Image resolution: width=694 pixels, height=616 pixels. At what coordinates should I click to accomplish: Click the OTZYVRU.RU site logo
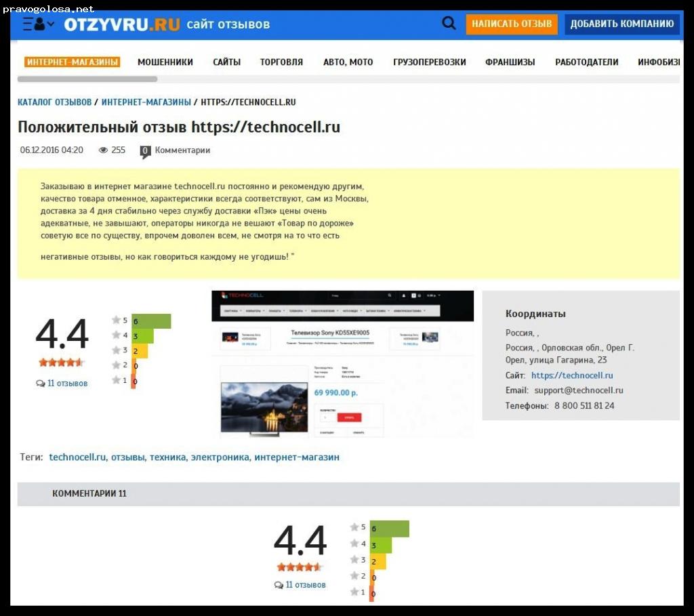(x=122, y=24)
